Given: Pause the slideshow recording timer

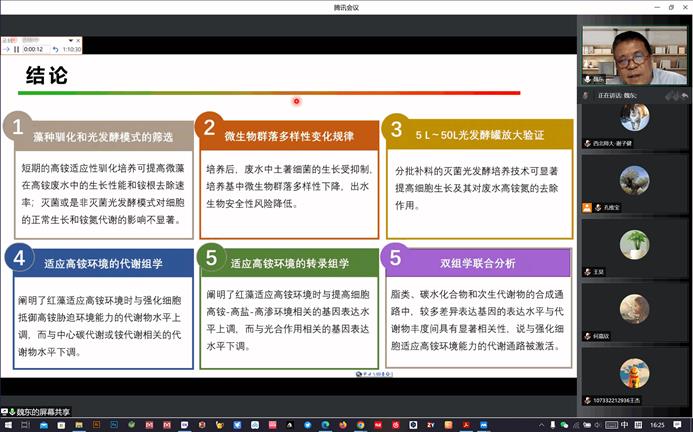Looking at the screenshot, I should pyautogui.click(x=16, y=49).
